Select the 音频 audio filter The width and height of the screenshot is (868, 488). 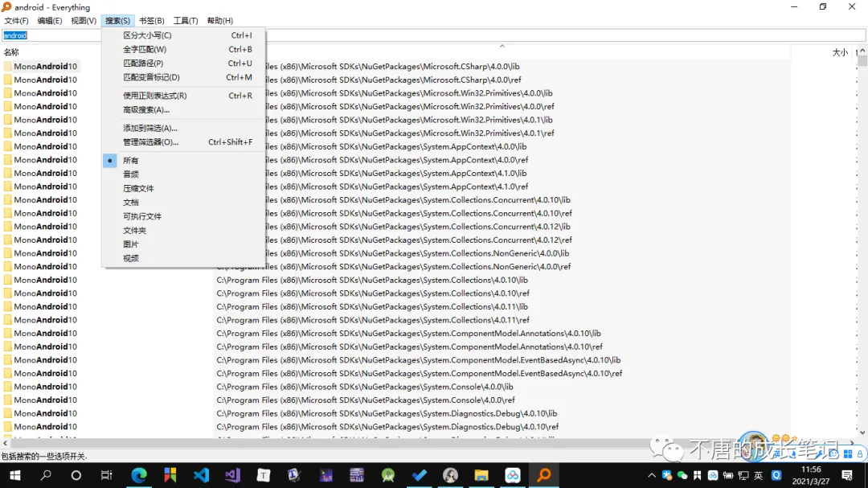pyautogui.click(x=183, y=174)
